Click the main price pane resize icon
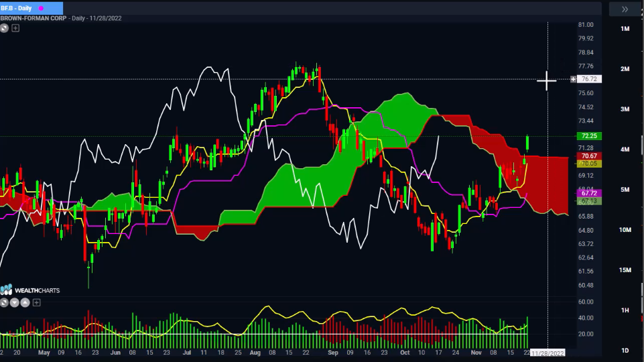644x362 pixels. coord(4,28)
